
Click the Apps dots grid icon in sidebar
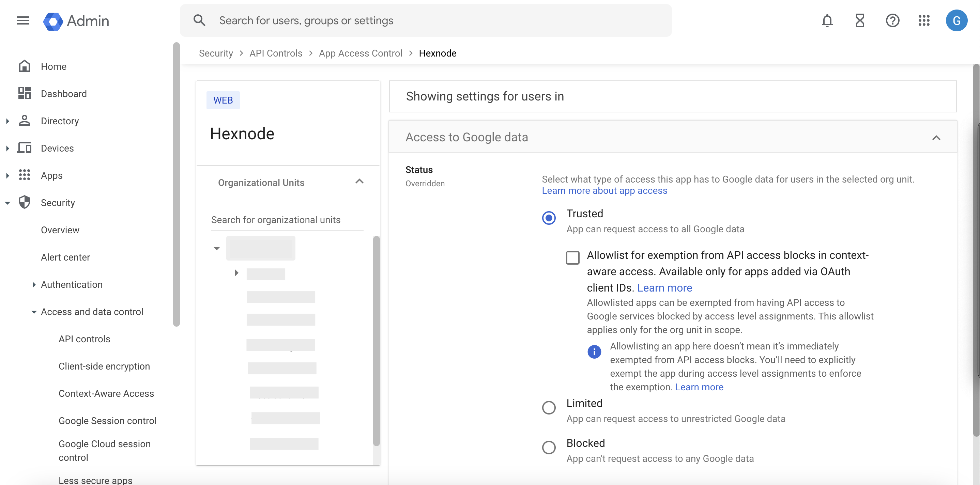[x=24, y=175]
